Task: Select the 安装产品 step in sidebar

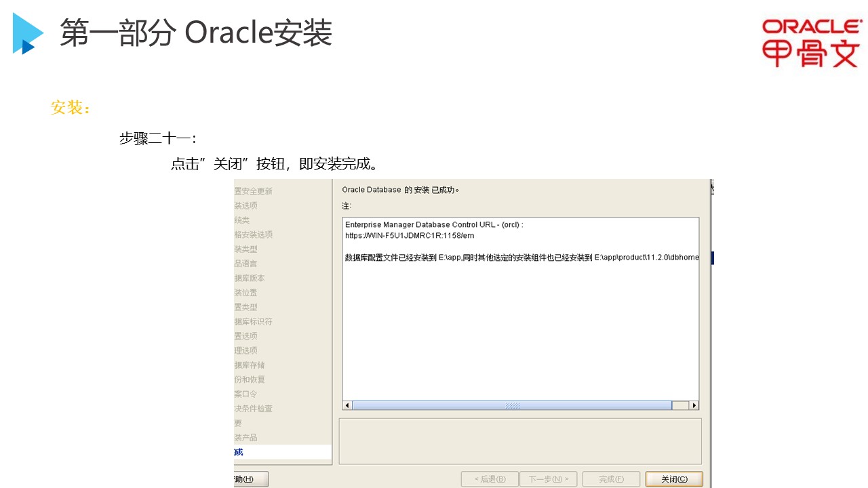Action: pyautogui.click(x=245, y=438)
